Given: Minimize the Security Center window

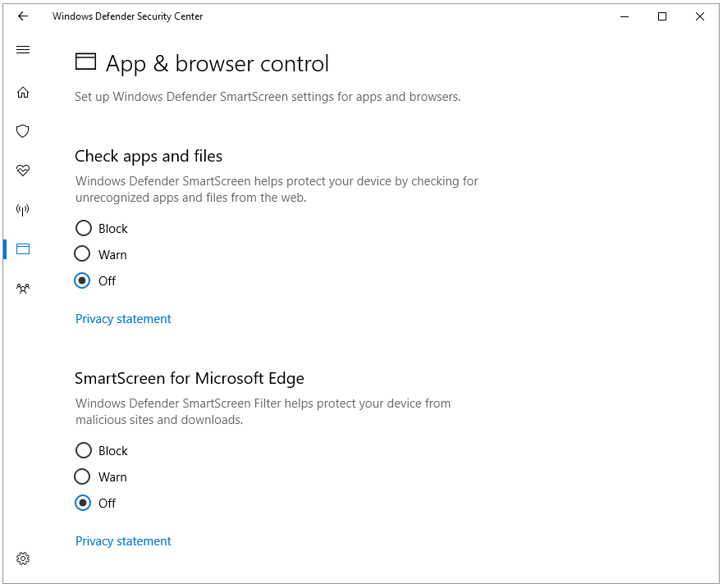Looking at the screenshot, I should (625, 16).
